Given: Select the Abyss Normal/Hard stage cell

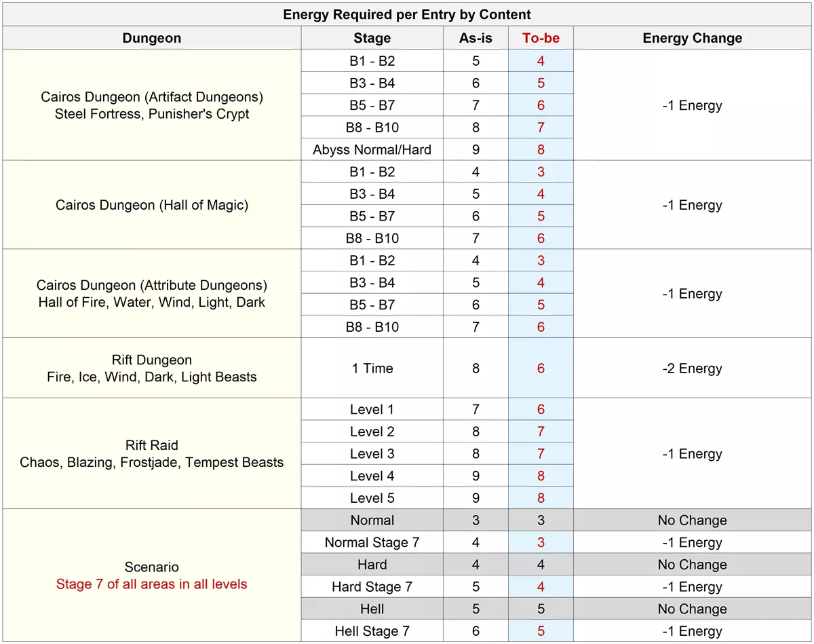Looking at the screenshot, I should (x=372, y=149).
